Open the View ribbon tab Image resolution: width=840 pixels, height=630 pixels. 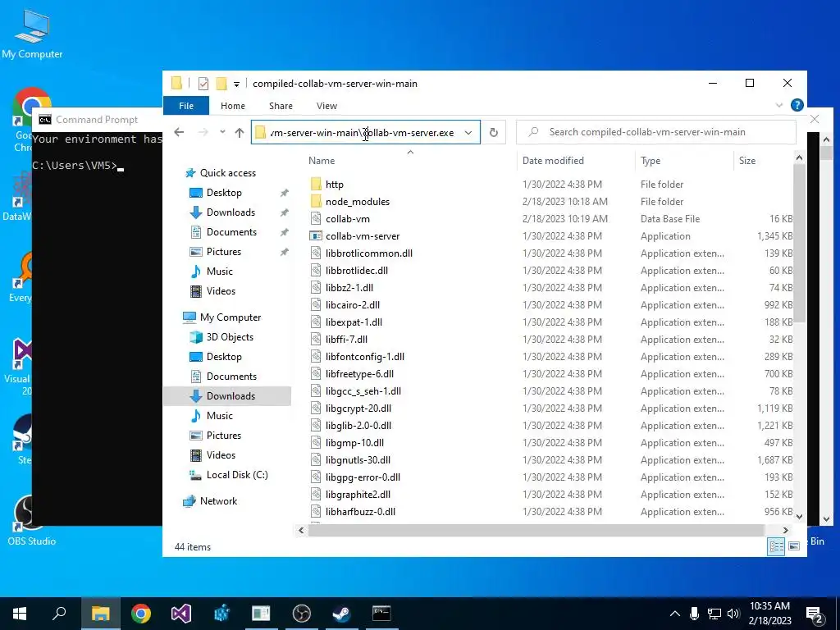point(326,106)
